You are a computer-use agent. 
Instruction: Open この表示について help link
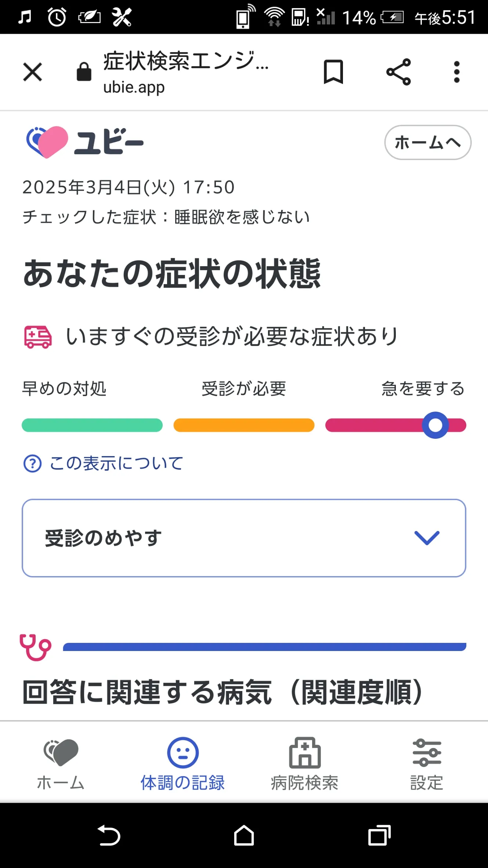coord(116,463)
